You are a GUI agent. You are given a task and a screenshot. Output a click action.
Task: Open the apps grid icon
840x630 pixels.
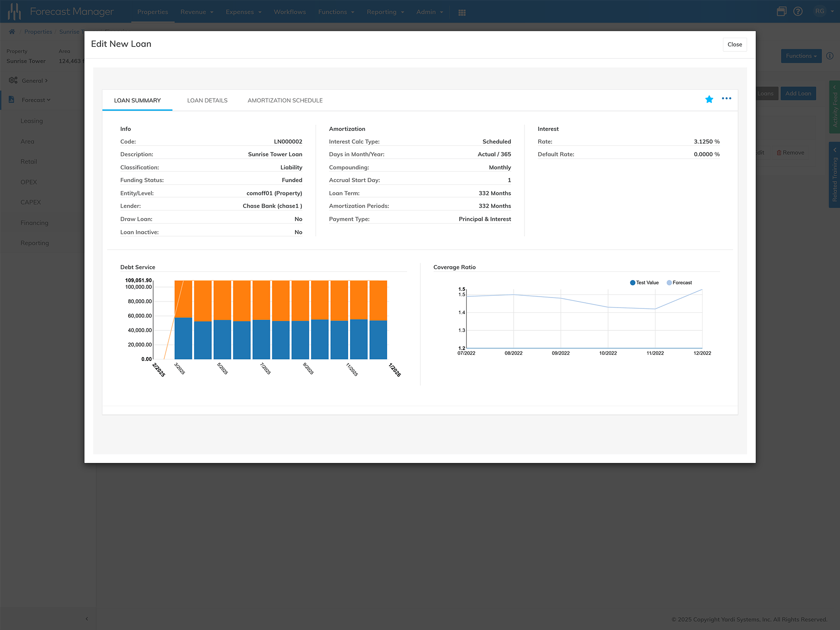pos(462,12)
